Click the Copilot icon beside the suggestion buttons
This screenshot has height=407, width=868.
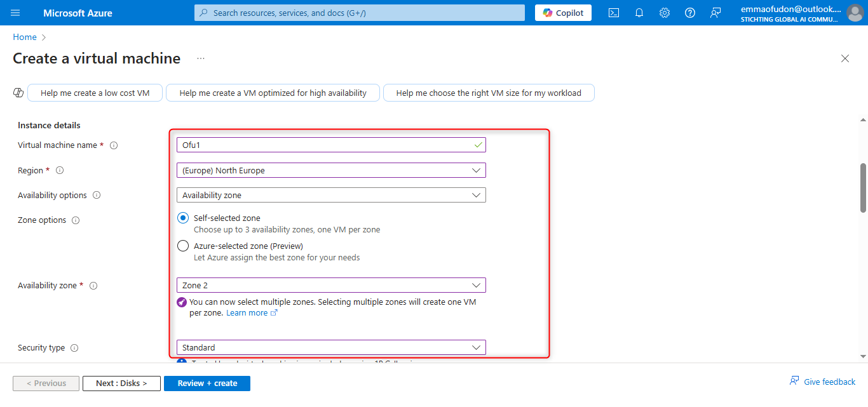(x=18, y=93)
